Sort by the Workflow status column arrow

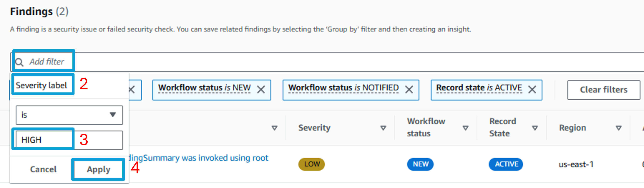tap(465, 128)
